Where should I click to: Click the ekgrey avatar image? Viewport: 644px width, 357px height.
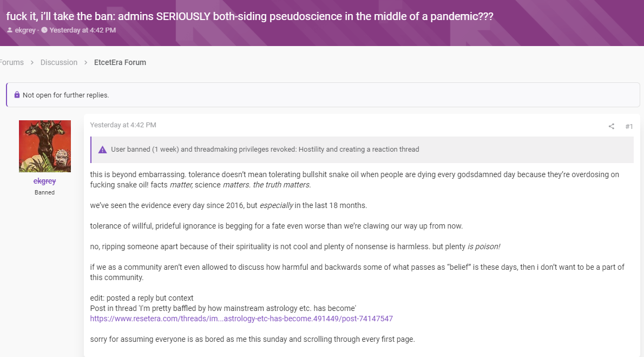pos(45,146)
